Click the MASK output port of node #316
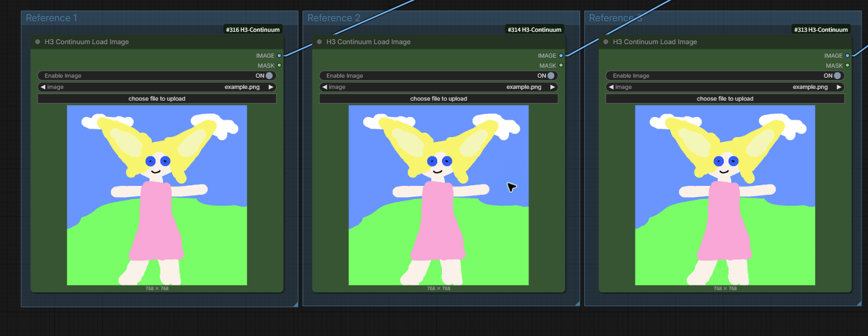The height and width of the screenshot is (336, 868). coord(279,65)
